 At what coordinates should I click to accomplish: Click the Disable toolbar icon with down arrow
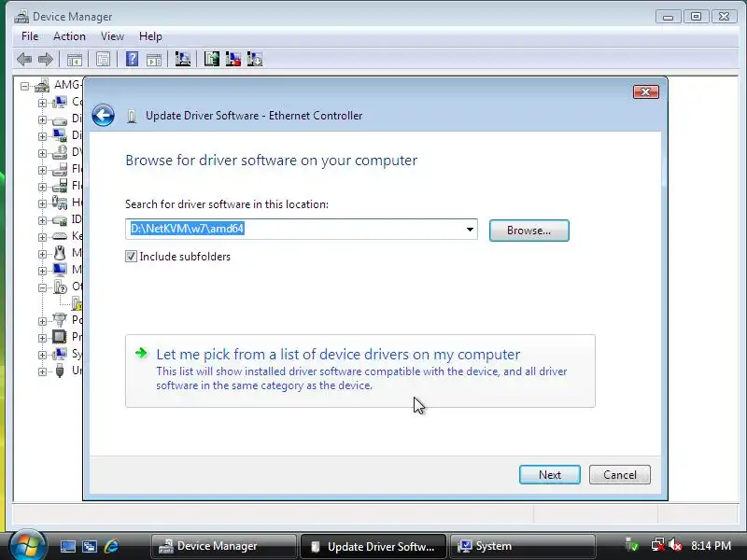255,59
